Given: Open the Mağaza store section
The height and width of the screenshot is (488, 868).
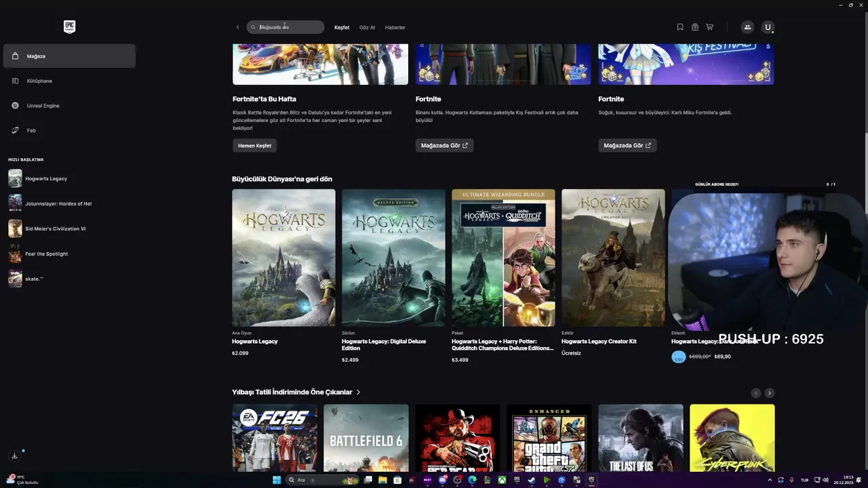Looking at the screenshot, I should (x=69, y=56).
